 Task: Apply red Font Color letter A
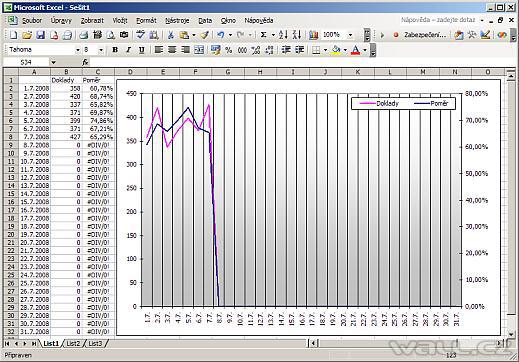click(x=356, y=50)
